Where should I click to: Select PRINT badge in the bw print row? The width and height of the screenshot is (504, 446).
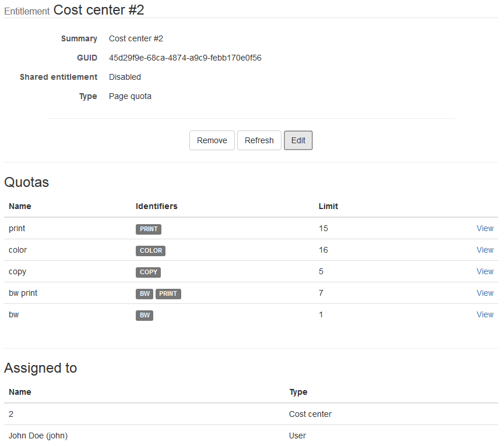point(168,293)
